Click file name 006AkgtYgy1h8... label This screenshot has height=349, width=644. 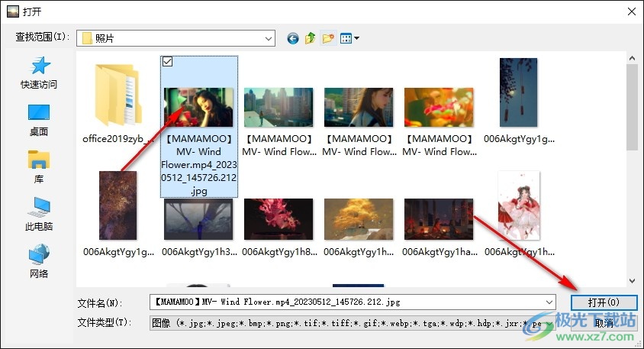pyautogui.click(x=279, y=251)
